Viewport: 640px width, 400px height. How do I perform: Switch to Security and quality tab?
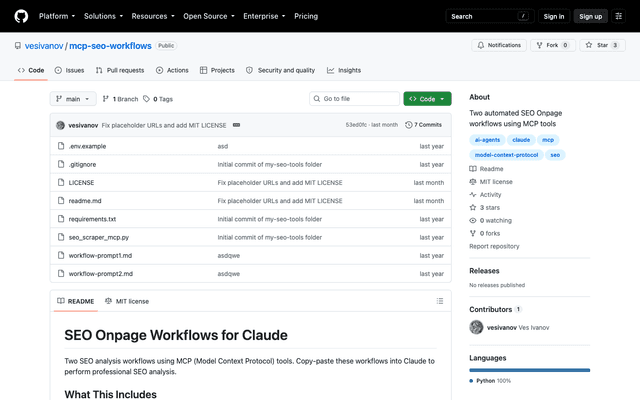(x=281, y=70)
